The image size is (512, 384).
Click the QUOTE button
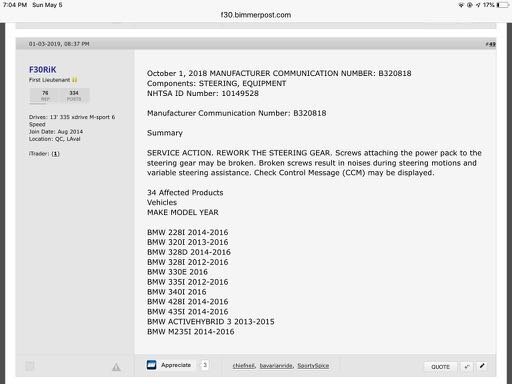coord(440,367)
